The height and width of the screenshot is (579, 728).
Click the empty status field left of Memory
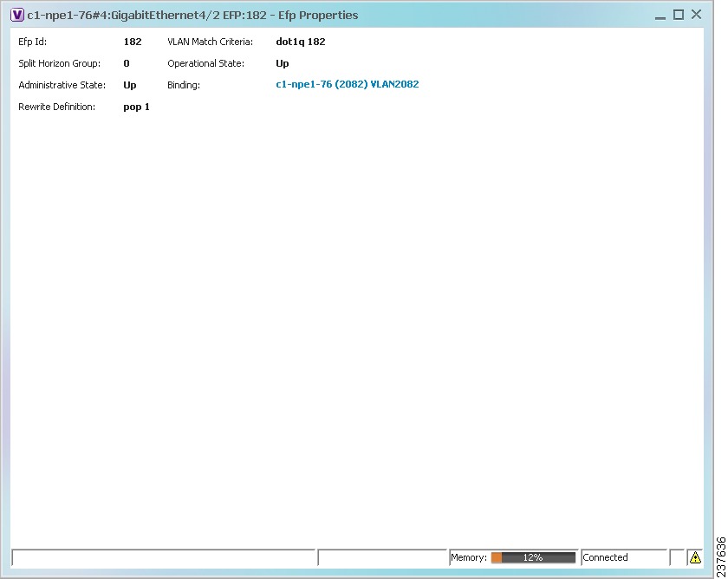(382, 557)
